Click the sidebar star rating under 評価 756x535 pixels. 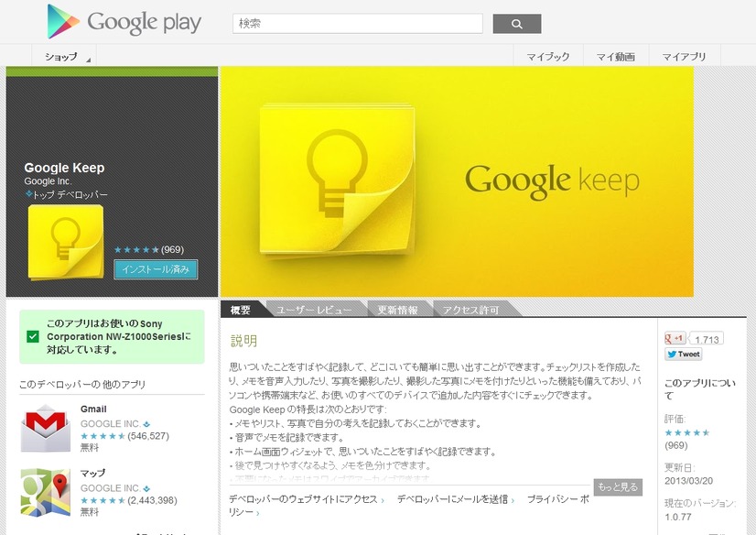(x=687, y=432)
